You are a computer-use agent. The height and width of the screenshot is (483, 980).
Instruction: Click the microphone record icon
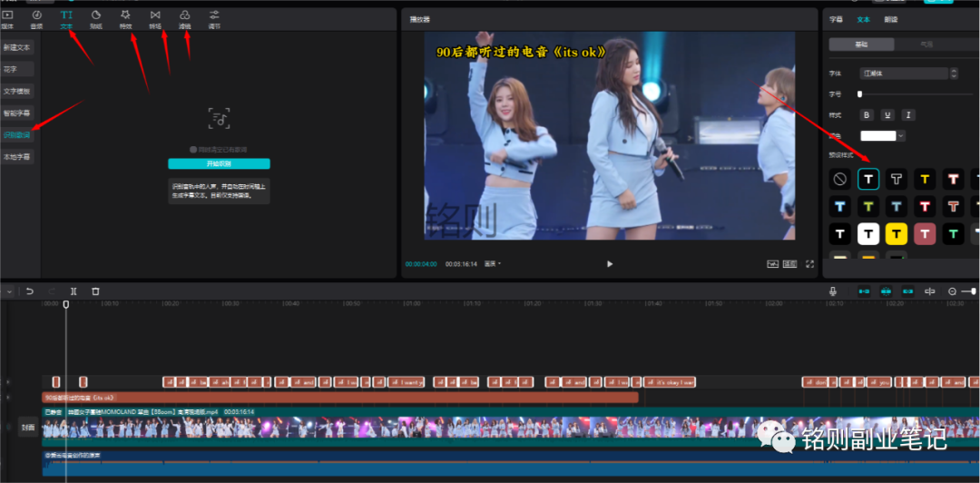click(x=832, y=291)
